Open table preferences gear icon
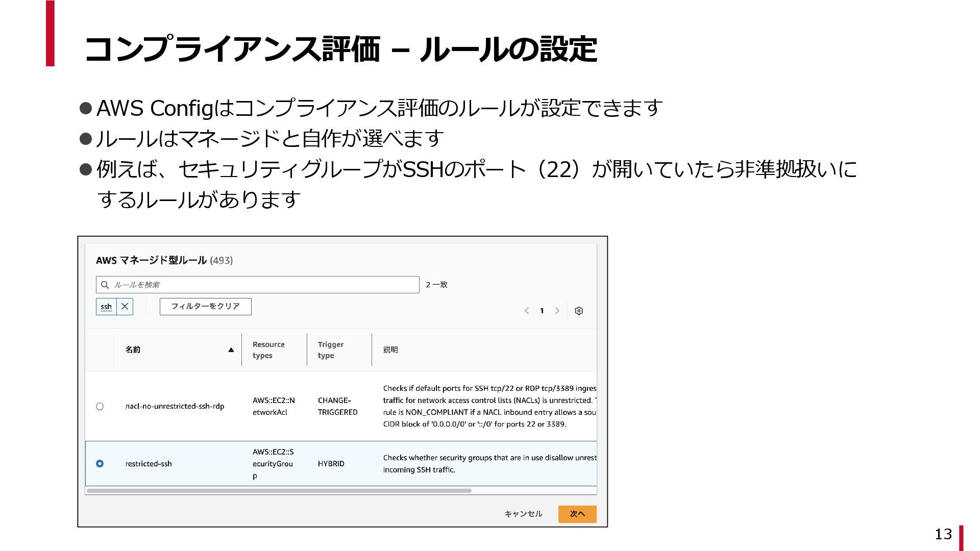The height and width of the screenshot is (551, 980). pyautogui.click(x=578, y=311)
